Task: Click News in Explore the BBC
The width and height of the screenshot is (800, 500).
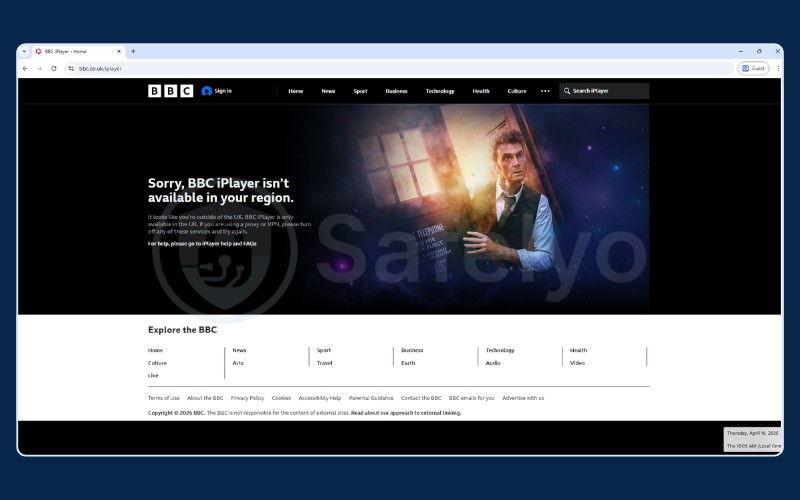Action: (239, 351)
